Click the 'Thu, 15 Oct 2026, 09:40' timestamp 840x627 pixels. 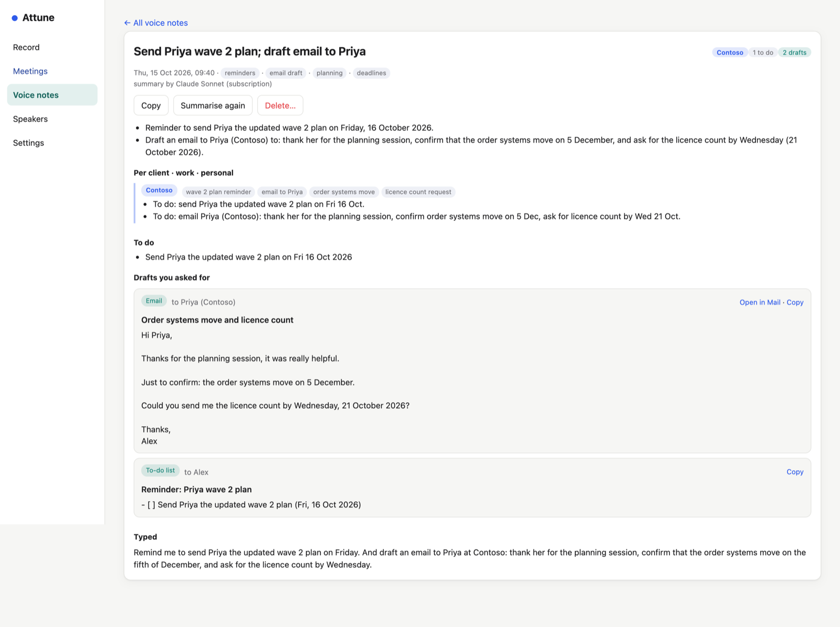pyautogui.click(x=174, y=73)
